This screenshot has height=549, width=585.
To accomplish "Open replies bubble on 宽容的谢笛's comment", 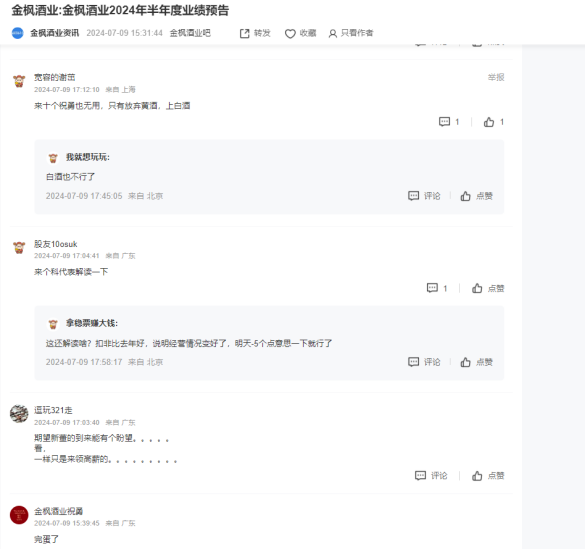I will (444, 122).
